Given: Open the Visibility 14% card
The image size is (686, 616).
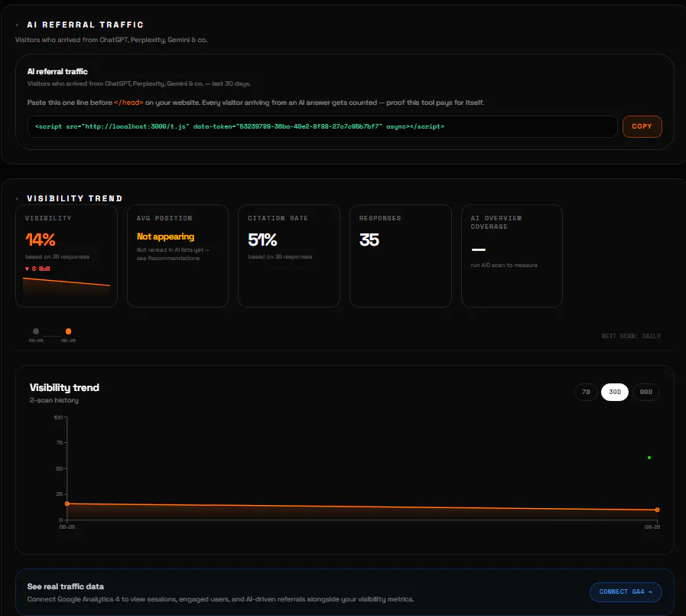Looking at the screenshot, I should [x=67, y=256].
